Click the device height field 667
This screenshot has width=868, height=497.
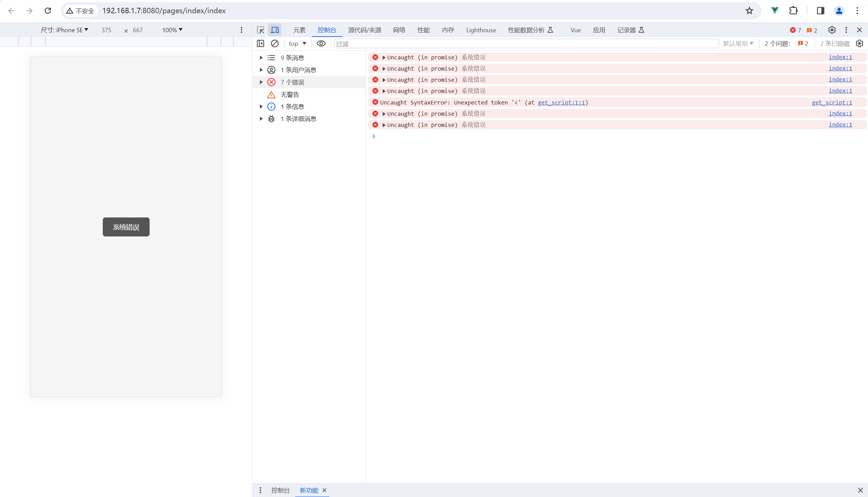tap(138, 30)
